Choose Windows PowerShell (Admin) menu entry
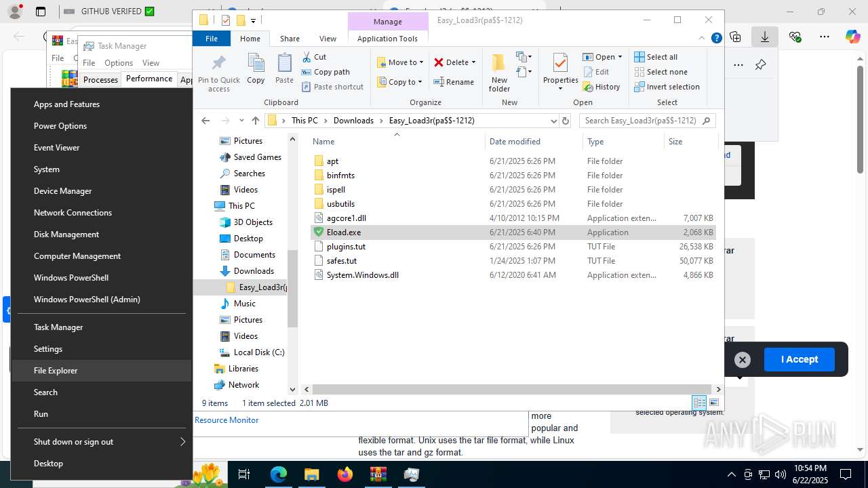The width and height of the screenshot is (868, 488). pyautogui.click(x=102, y=300)
